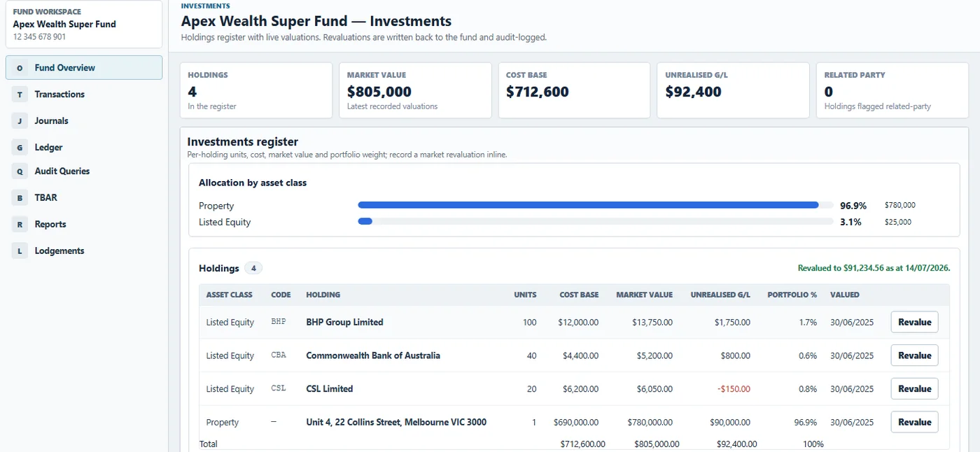Click the Property allocation progress bar
The height and width of the screenshot is (452, 980).
pyautogui.click(x=596, y=206)
